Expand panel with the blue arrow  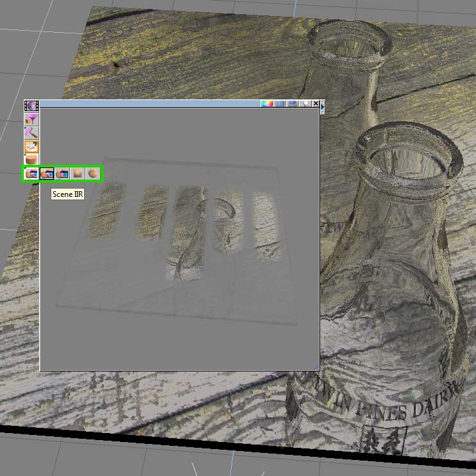click(x=323, y=107)
